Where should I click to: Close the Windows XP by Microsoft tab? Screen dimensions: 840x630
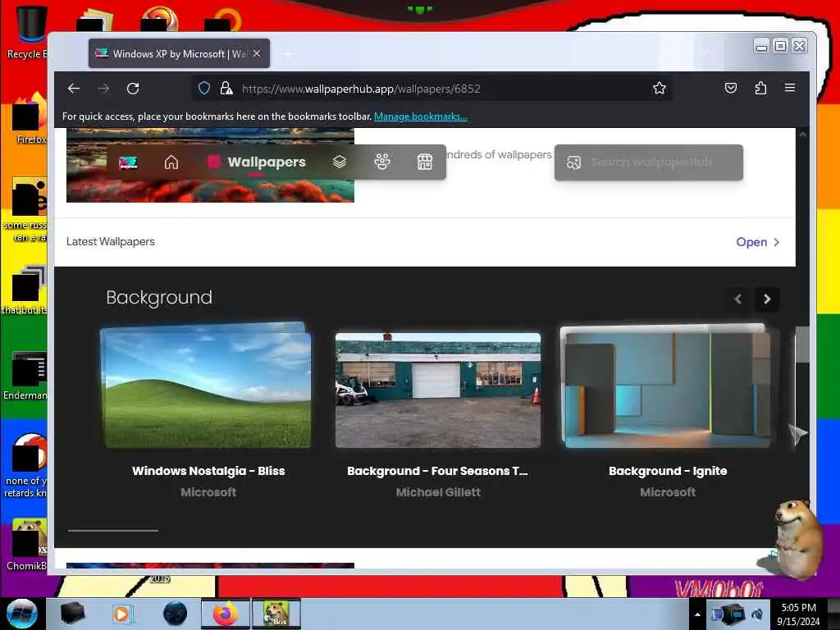click(257, 53)
